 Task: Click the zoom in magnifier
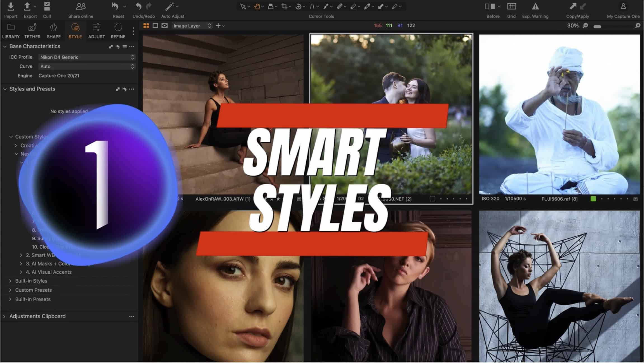click(x=638, y=25)
